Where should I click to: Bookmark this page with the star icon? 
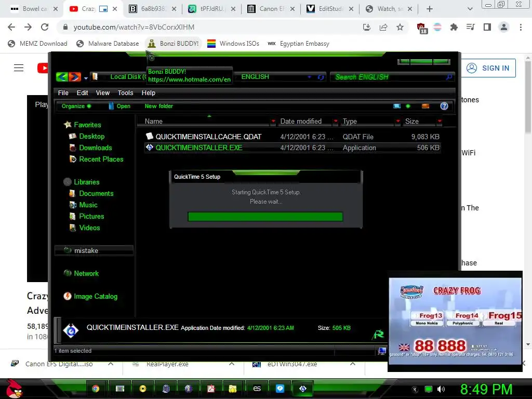(x=400, y=27)
